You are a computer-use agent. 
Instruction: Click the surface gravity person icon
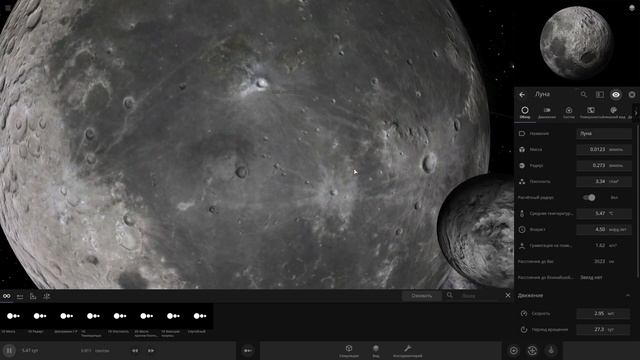tap(522, 245)
